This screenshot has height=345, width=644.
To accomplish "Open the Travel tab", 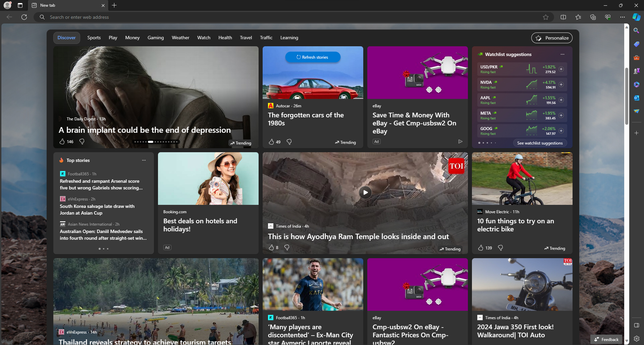I will (x=246, y=38).
